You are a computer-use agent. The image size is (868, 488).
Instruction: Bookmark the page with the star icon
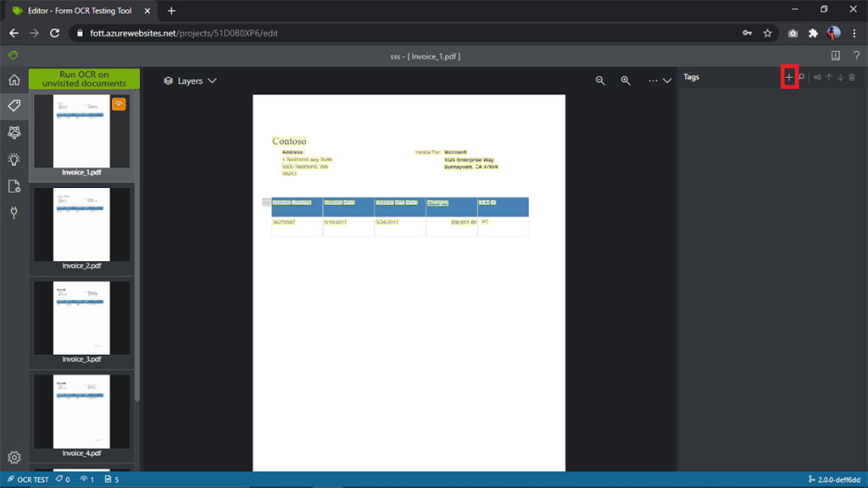[767, 33]
